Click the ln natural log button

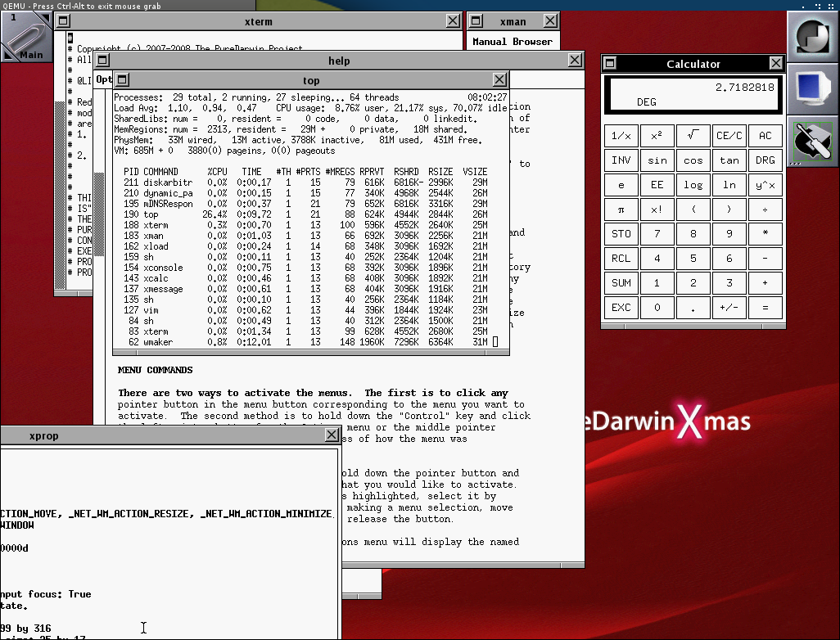(x=729, y=185)
